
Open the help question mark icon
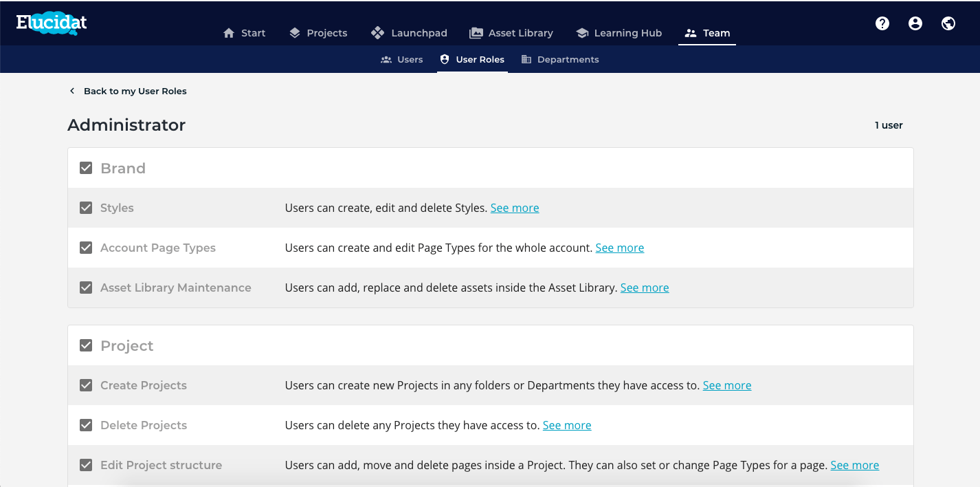882,23
